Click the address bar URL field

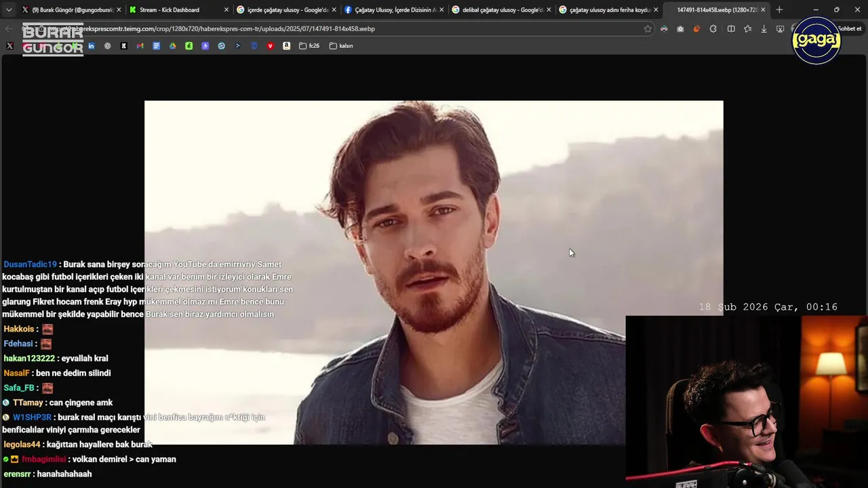pyautogui.click(x=339, y=28)
